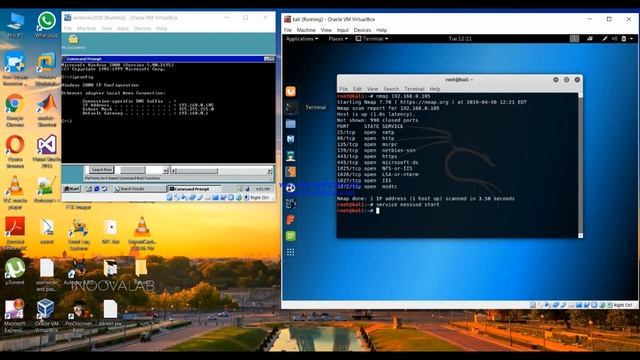640x360 pixels.
Task: Open the WhatsApp desktop shortcut
Action: pyautogui.click(x=46, y=24)
